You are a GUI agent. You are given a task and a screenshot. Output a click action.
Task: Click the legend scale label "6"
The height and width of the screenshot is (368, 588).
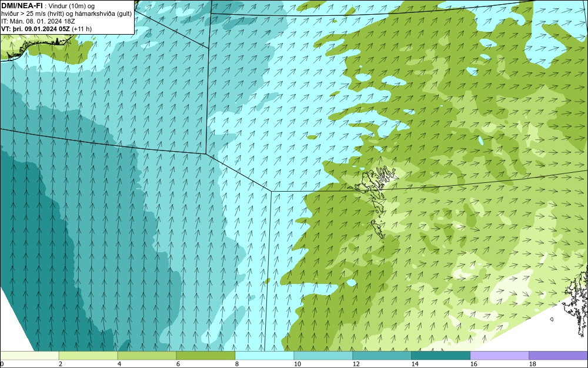tap(178, 364)
